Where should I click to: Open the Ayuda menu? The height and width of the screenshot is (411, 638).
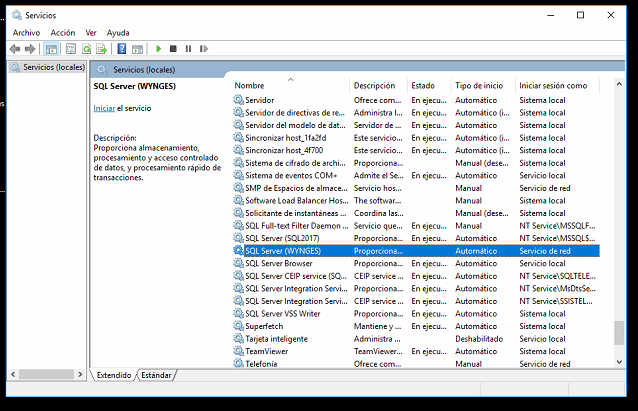118,32
